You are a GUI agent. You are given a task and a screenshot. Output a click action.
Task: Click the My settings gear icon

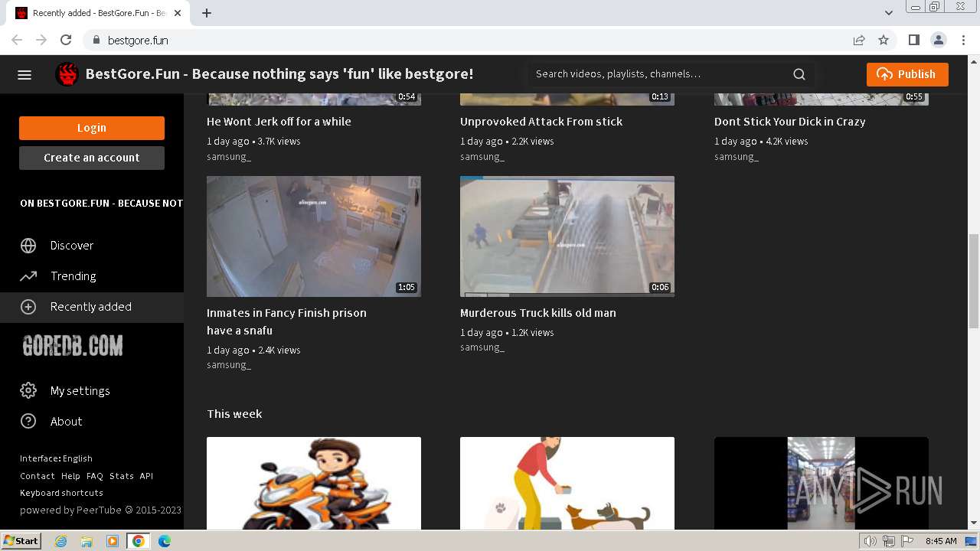(28, 391)
